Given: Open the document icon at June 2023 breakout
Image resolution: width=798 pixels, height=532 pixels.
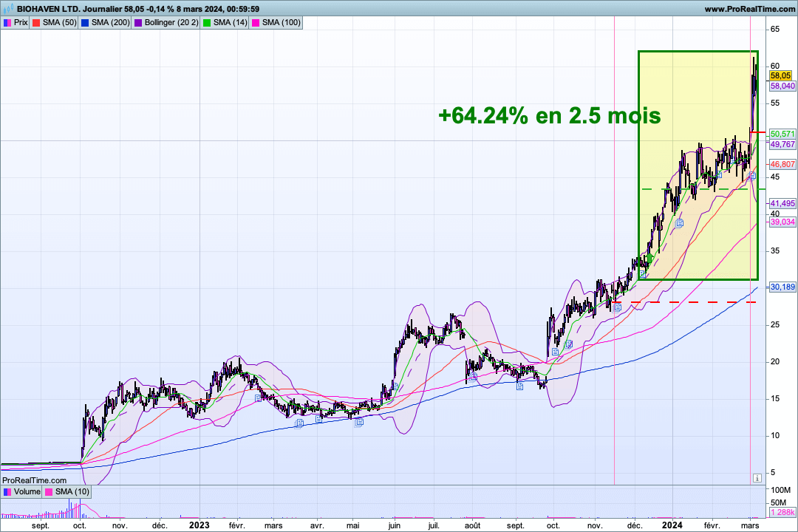Looking at the screenshot, I should coord(395,386).
